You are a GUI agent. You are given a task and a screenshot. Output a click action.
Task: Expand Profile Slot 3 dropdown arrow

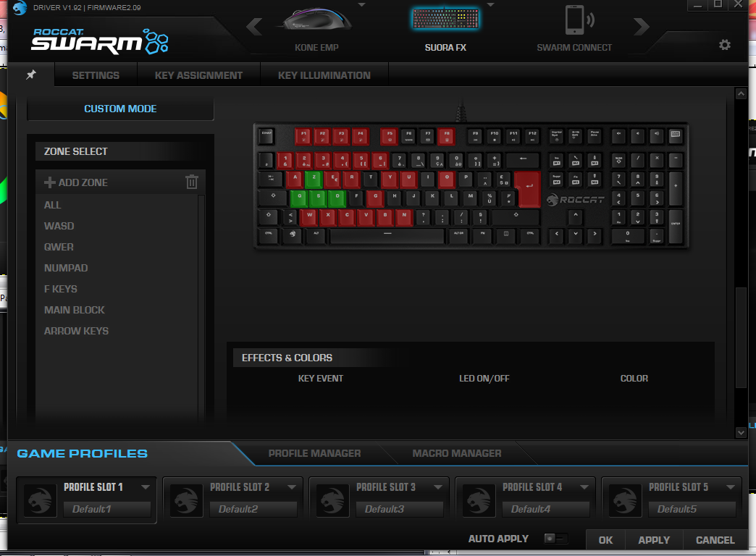pos(438,487)
